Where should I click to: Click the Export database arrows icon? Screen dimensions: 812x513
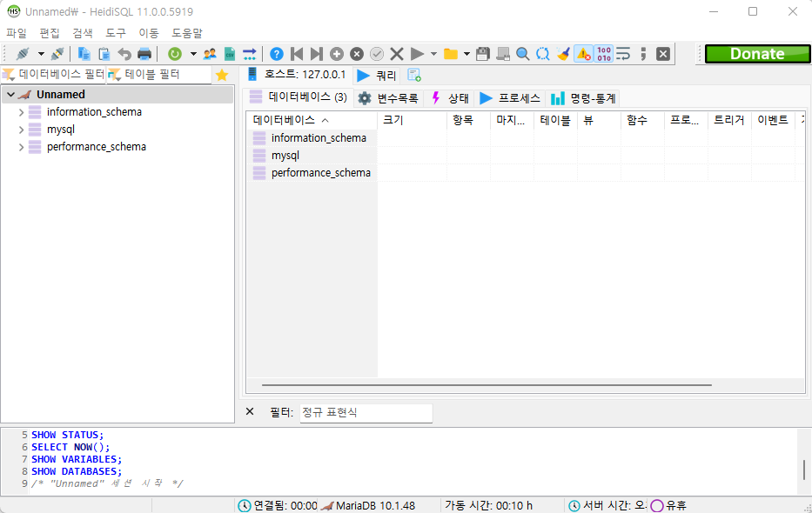click(x=250, y=54)
